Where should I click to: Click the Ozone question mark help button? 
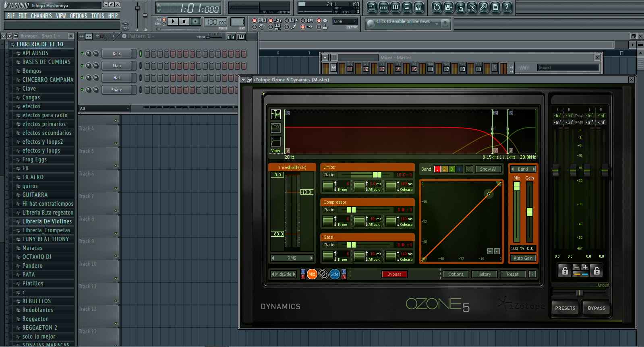pyautogui.click(x=532, y=274)
